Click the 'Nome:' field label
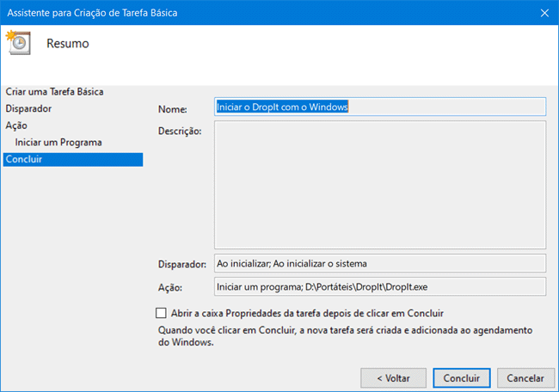Image resolution: width=559 pixels, height=392 pixels. (173, 109)
